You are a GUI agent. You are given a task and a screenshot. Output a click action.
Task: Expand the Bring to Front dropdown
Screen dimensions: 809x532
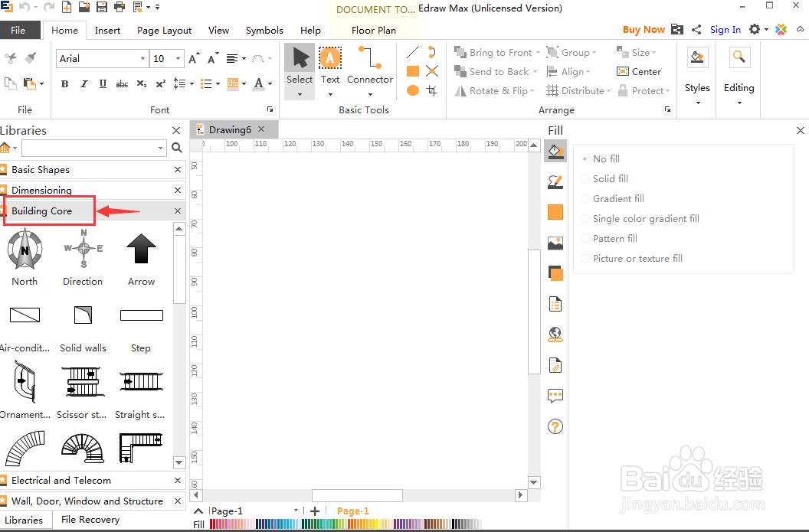(538, 53)
